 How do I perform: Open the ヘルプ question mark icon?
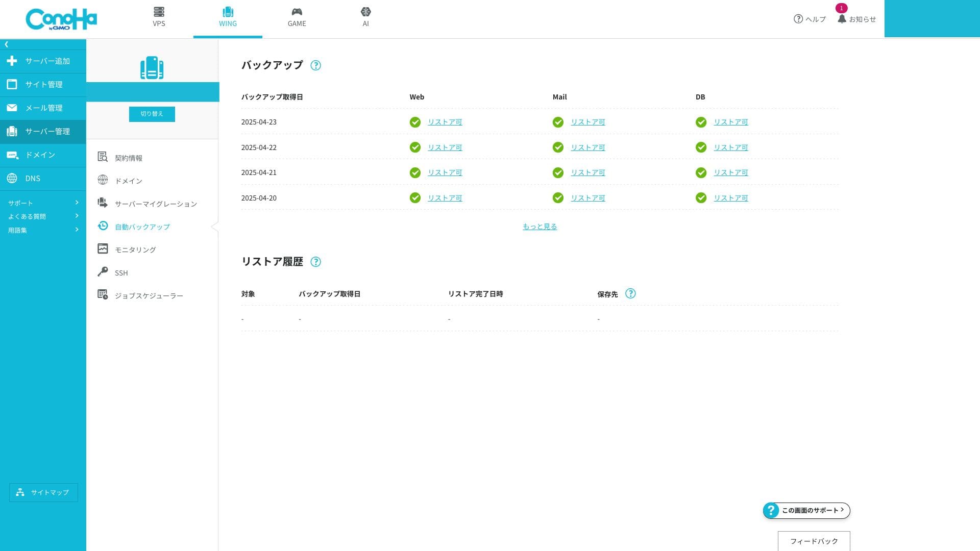click(x=798, y=19)
